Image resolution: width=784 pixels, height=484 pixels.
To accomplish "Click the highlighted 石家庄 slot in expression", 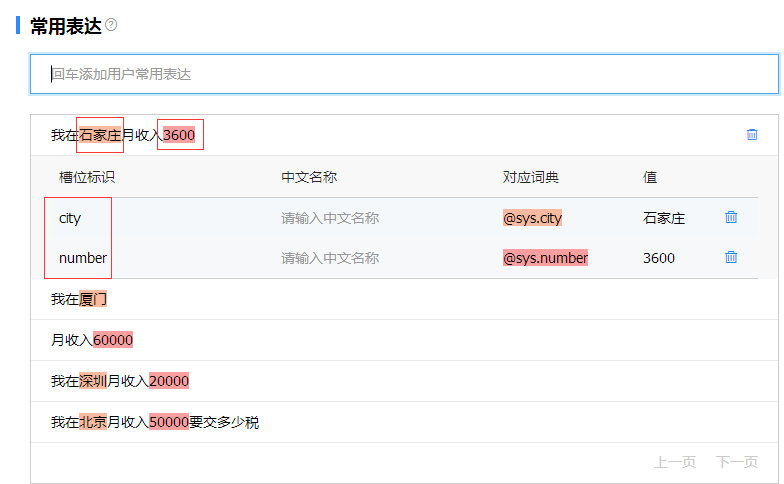I will coord(100,135).
